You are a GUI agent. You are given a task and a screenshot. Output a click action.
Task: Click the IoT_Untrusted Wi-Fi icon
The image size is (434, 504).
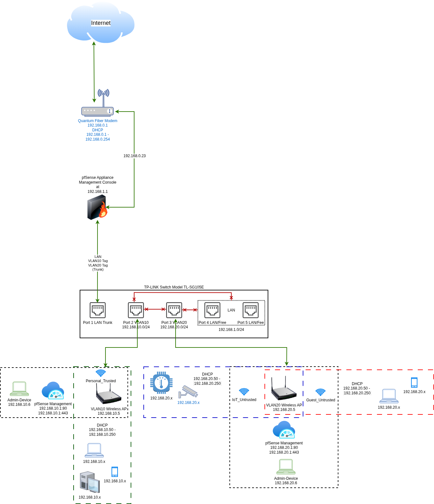coord(244,392)
